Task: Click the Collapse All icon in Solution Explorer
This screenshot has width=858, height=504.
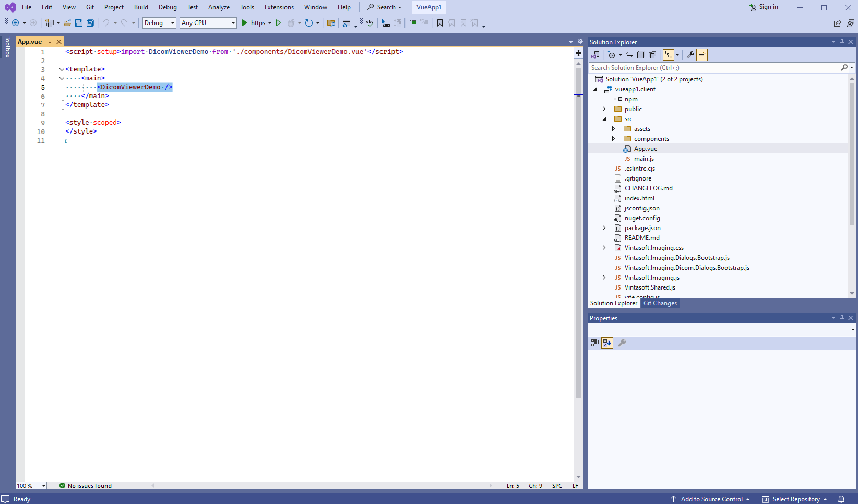Action: [x=641, y=55]
